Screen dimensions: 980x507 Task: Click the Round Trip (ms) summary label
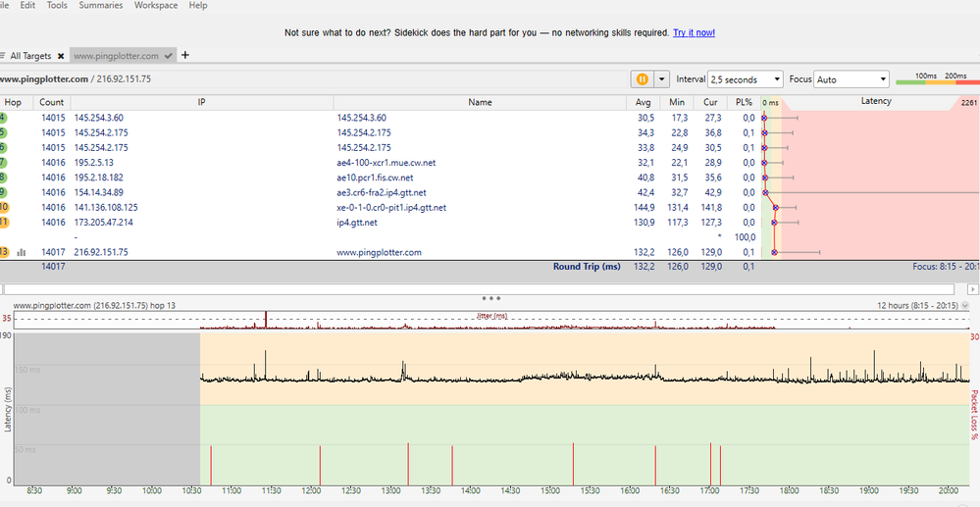(587, 267)
